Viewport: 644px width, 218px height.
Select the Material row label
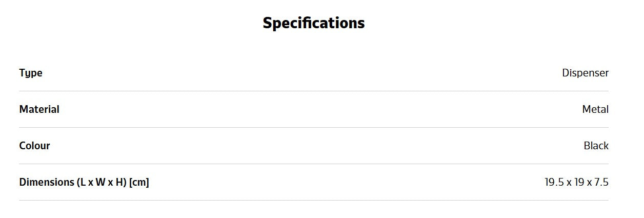point(39,109)
